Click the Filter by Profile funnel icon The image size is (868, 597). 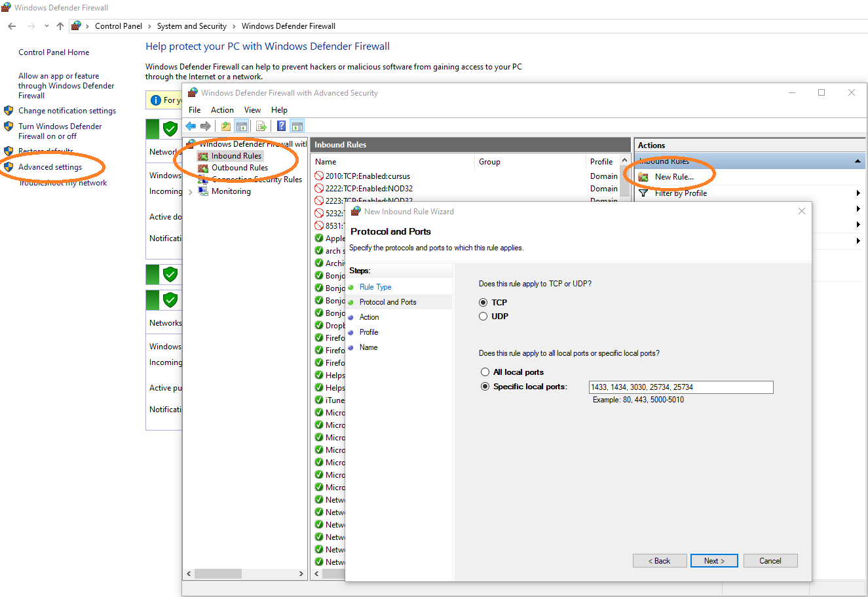(x=643, y=193)
